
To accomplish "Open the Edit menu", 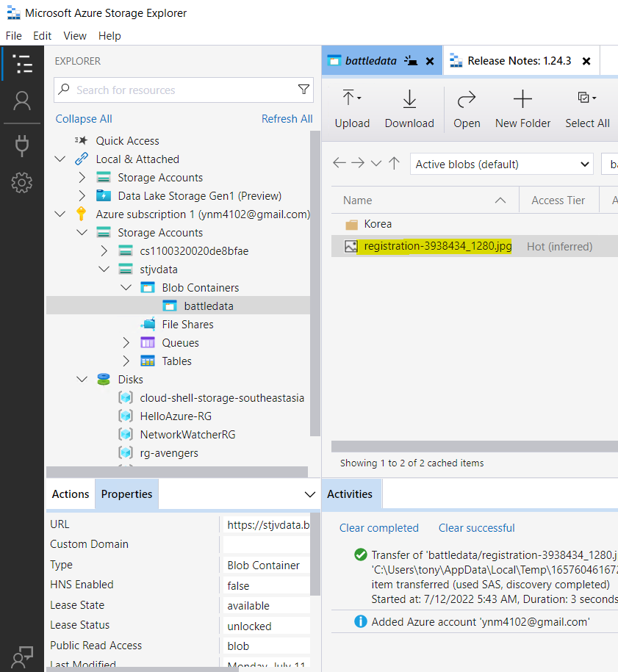I will click(x=42, y=36).
